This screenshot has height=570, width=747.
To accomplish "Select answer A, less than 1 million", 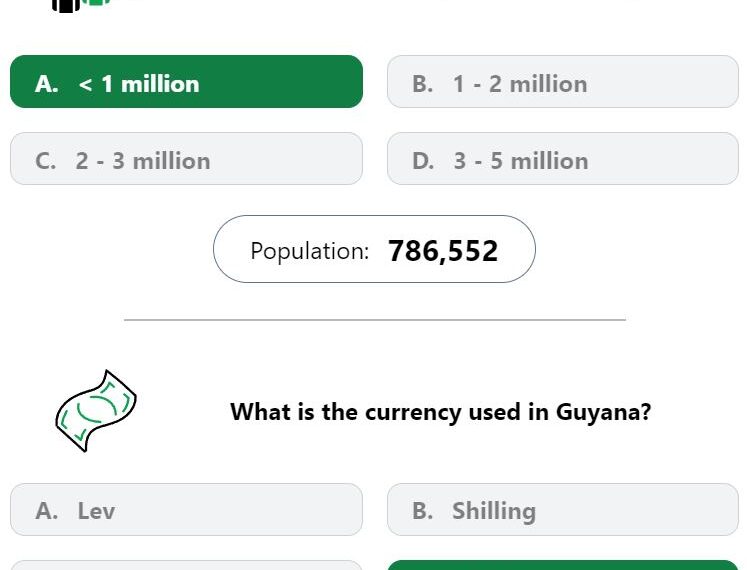I will click(186, 81).
